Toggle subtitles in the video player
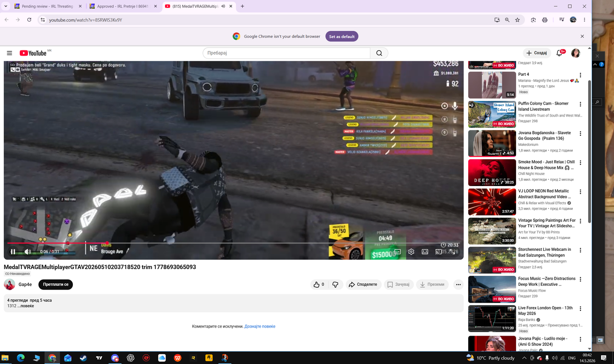The image size is (614, 364). click(x=398, y=252)
